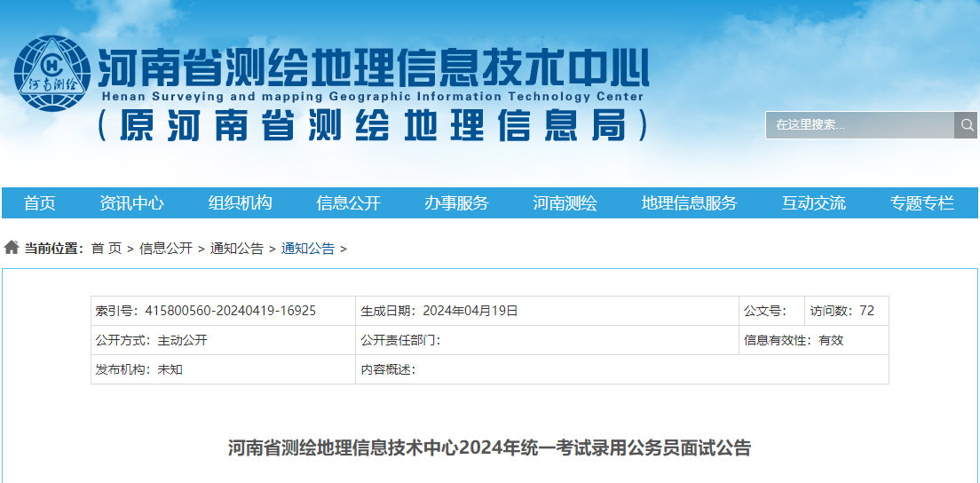The image size is (980, 483).
Task: Select index number 415800560-20240419-16925
Action: point(231,311)
